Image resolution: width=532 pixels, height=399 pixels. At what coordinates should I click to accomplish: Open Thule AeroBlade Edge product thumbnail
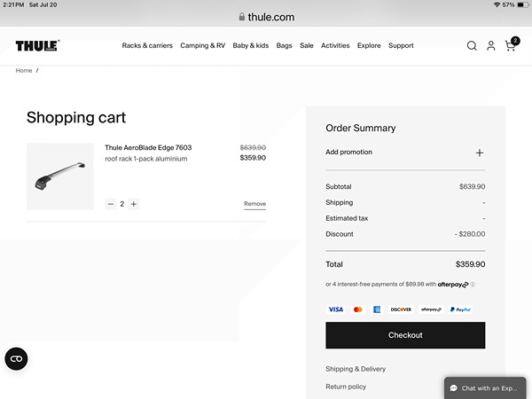click(59, 176)
